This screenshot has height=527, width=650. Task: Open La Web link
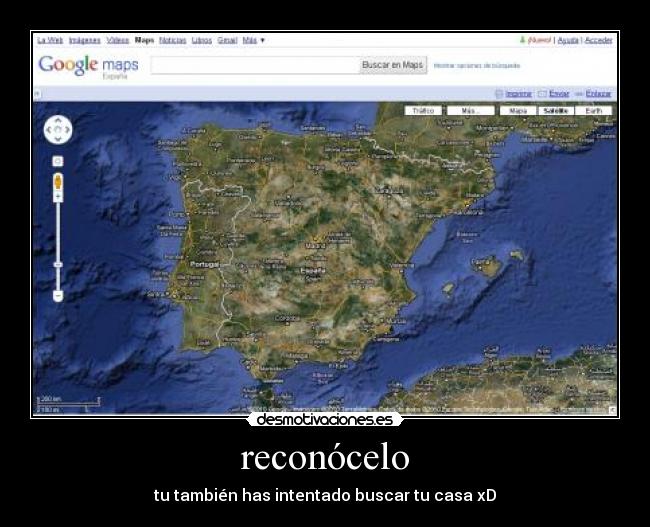[50, 40]
